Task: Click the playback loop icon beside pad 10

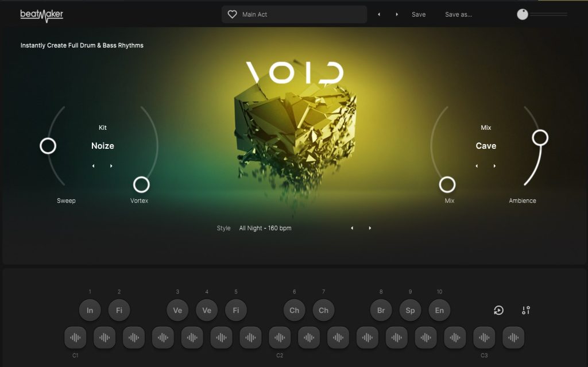Action: 498,310
